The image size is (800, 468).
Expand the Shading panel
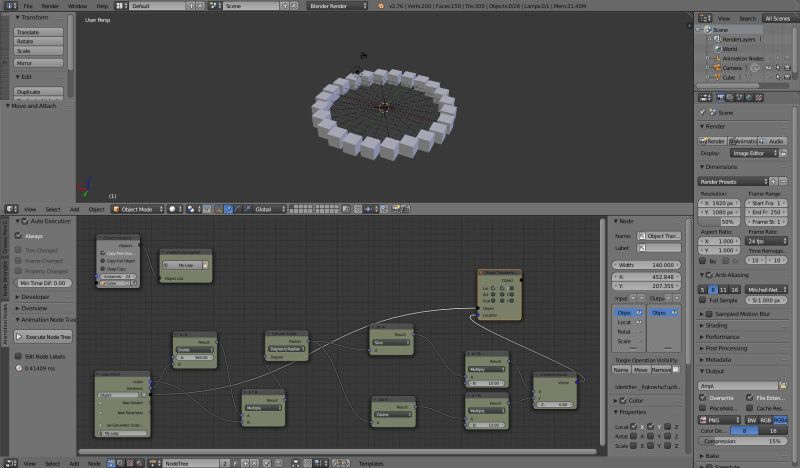click(716, 325)
